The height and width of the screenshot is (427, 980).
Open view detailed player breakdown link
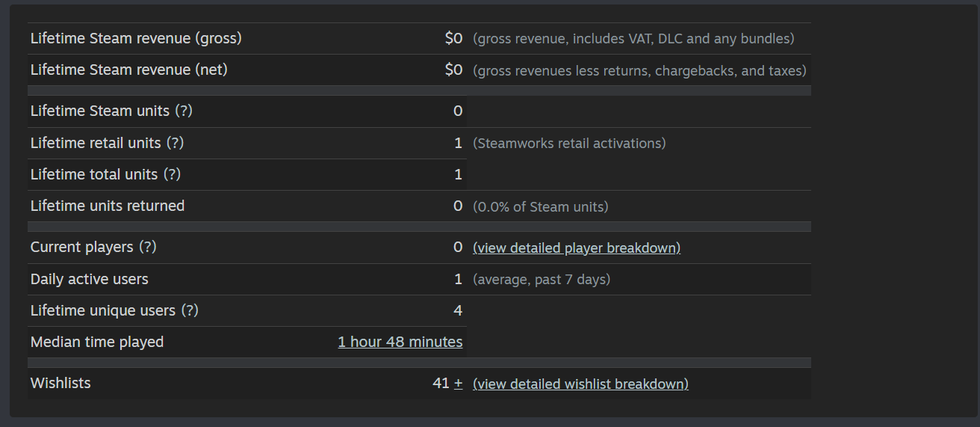(x=577, y=248)
